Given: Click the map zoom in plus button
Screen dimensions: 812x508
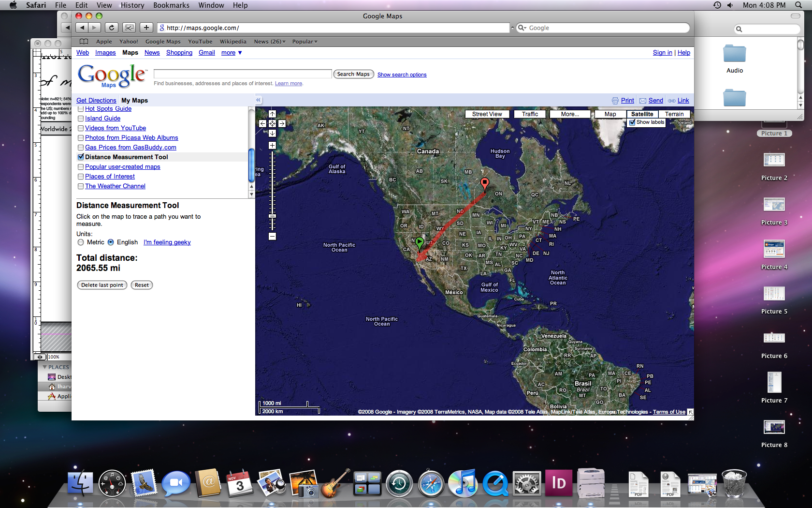Looking at the screenshot, I should point(272,146).
